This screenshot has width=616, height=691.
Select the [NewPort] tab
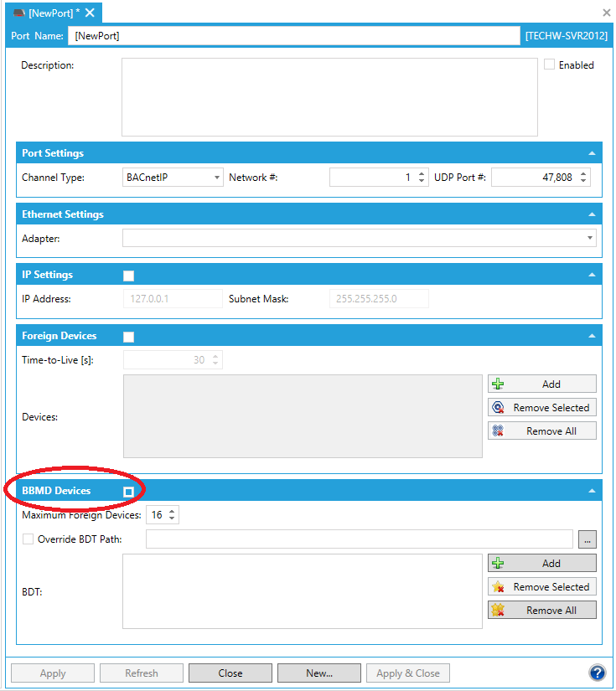tap(47, 13)
